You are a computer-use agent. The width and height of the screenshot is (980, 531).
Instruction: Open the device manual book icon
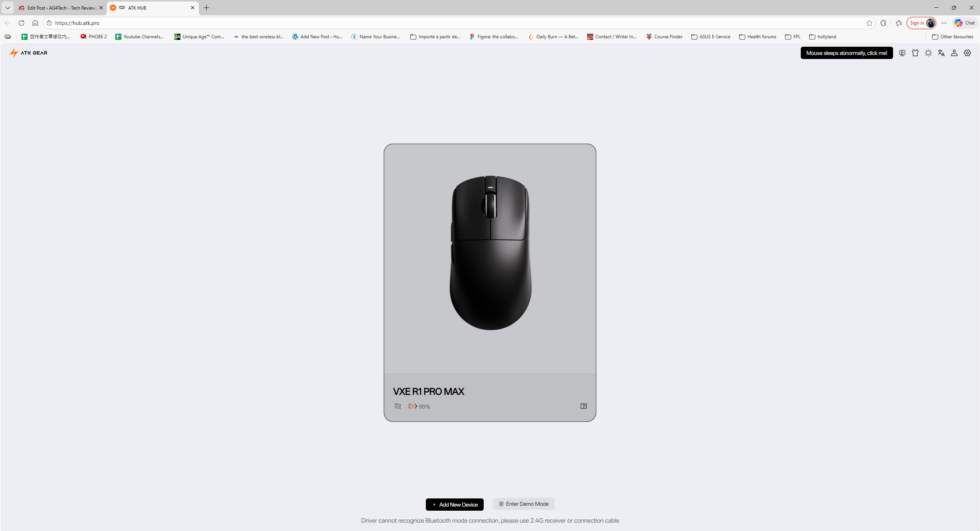[x=584, y=406]
